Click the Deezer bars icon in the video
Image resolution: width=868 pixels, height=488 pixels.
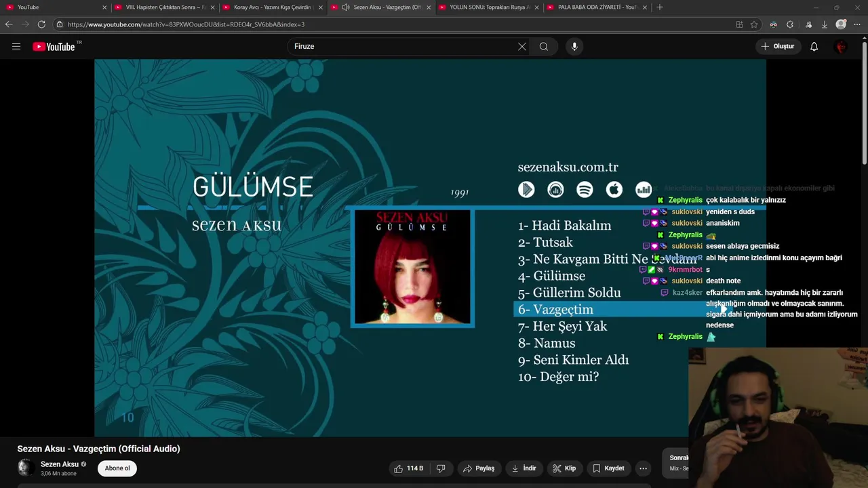[x=644, y=190]
